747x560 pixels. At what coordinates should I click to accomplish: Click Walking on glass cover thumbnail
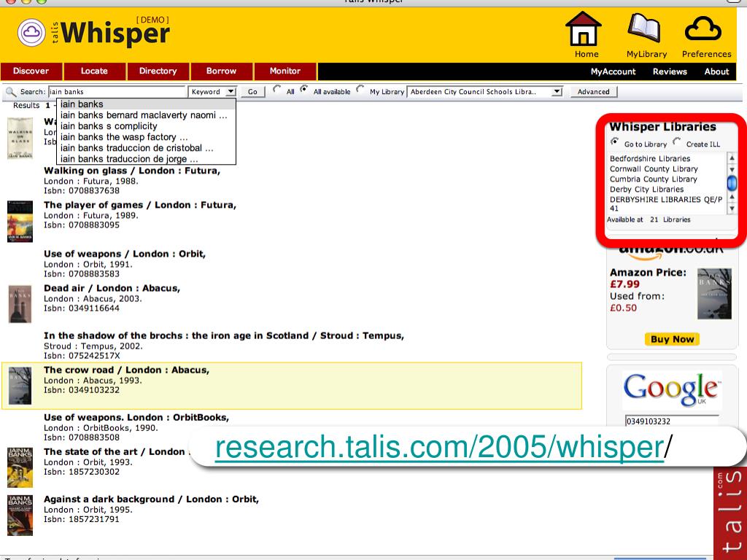click(20, 138)
